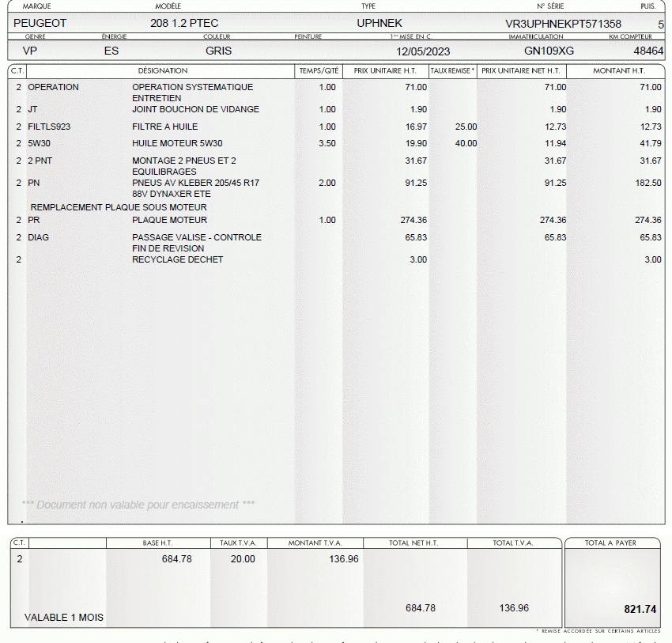This screenshot has width=672, height=643.
Task: Click the 2 PNT reference code
Action: [x=40, y=161]
